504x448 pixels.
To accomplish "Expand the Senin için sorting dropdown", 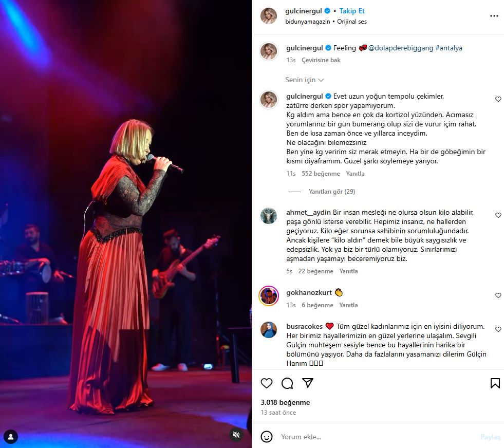I will pos(304,80).
